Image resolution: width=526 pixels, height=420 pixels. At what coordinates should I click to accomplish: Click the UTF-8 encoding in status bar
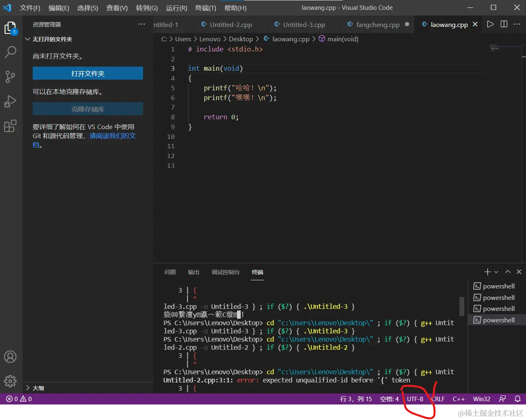(415, 399)
